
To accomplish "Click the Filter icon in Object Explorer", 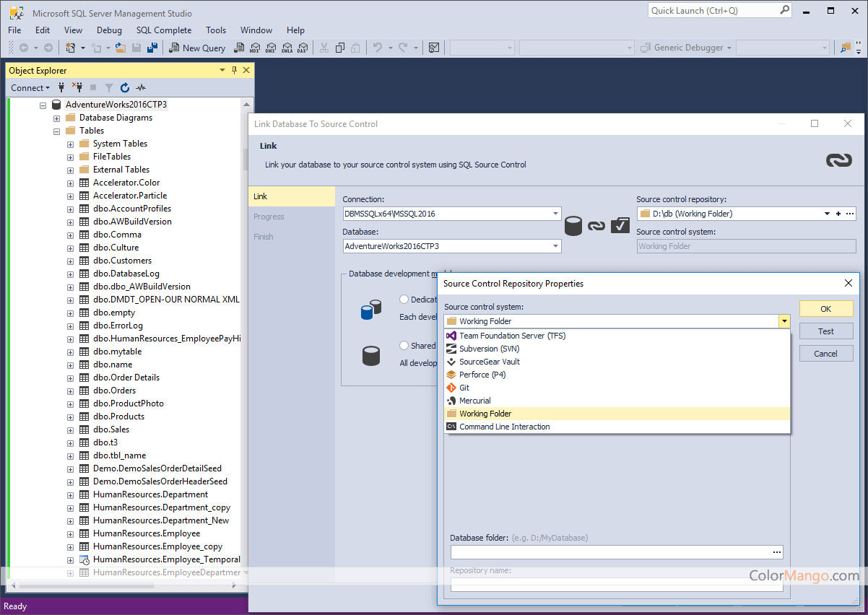I will [109, 87].
